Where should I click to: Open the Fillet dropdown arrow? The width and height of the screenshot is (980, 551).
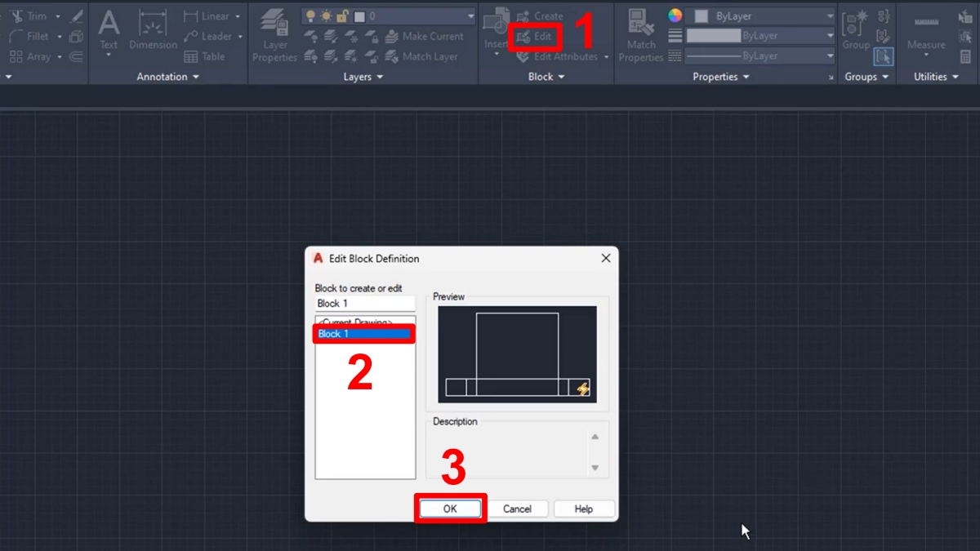click(x=58, y=37)
